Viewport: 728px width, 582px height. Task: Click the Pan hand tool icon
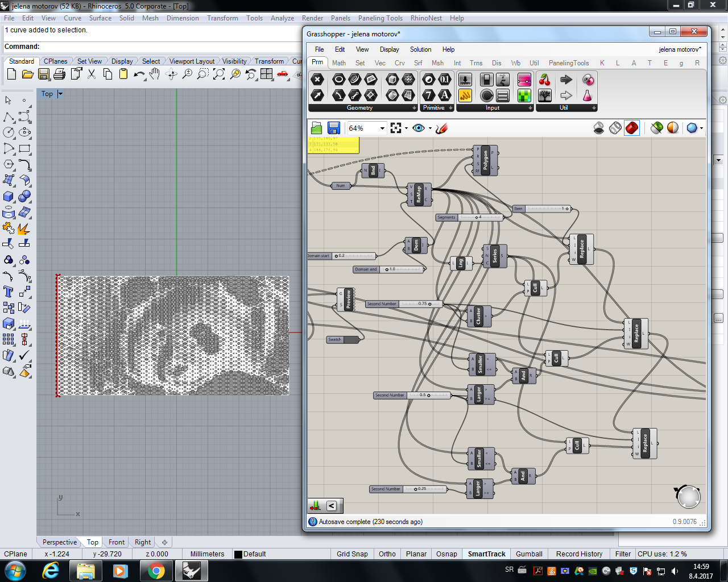pyautogui.click(x=155, y=74)
